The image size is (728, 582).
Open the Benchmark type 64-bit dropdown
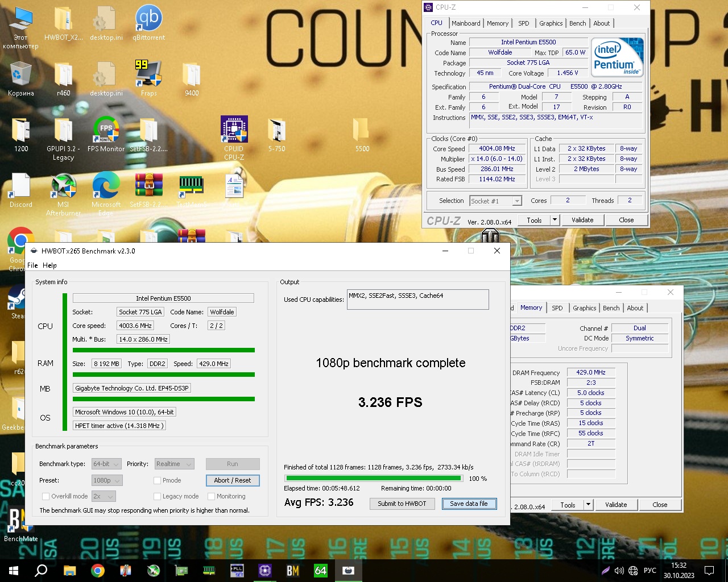click(x=106, y=464)
